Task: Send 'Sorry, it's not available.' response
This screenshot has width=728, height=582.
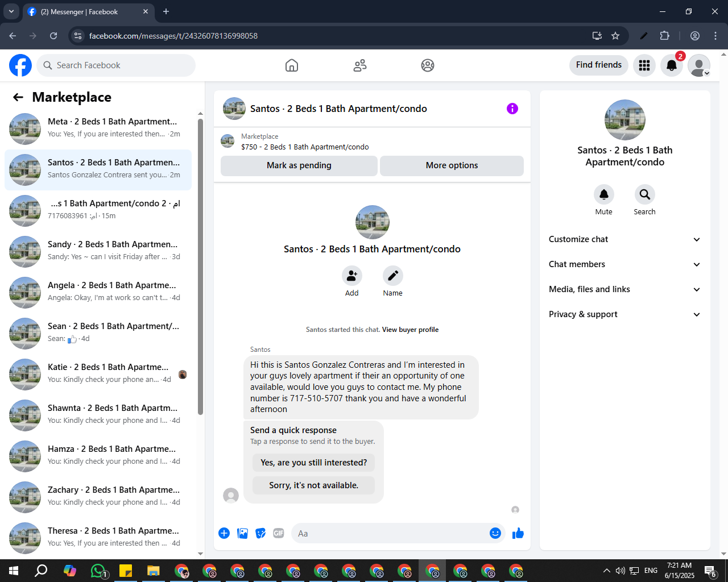Action: (x=313, y=485)
